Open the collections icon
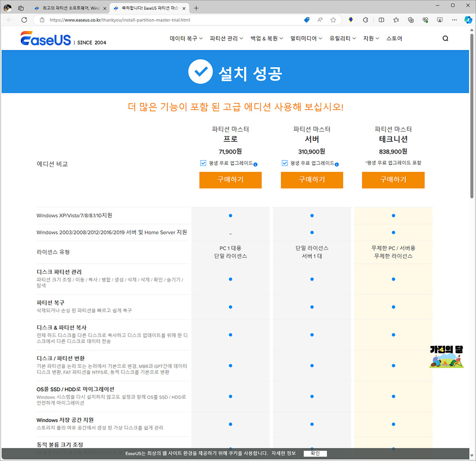 coord(411,20)
